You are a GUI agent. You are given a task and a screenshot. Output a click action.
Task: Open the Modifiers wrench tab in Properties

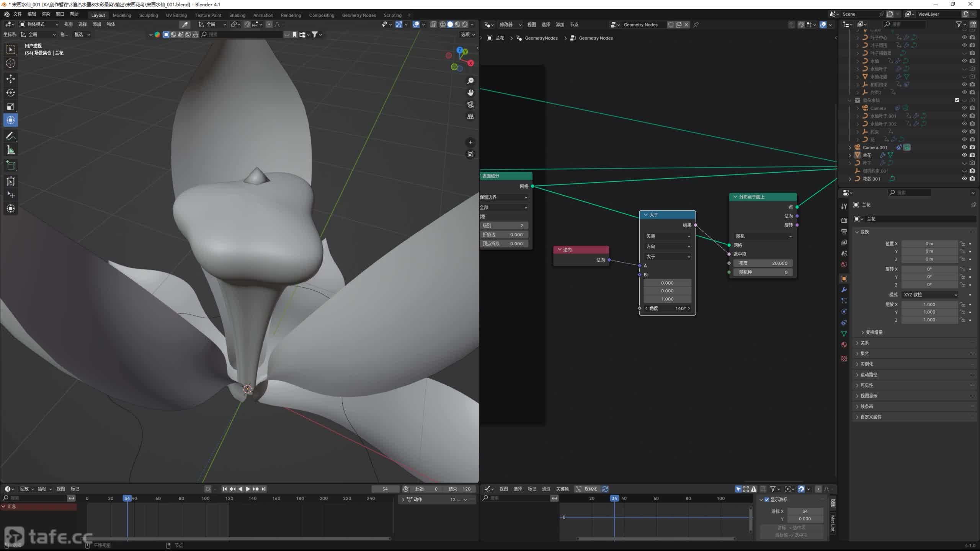844,290
